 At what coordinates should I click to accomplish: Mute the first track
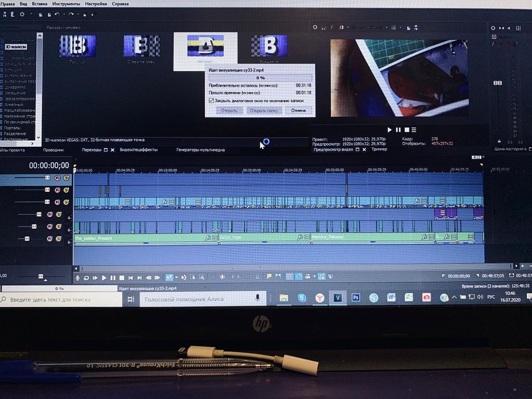coord(57,178)
